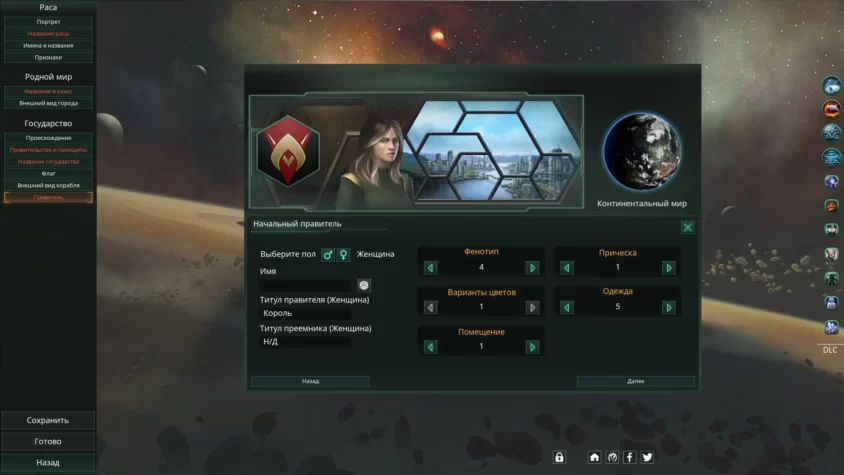Open Название государства section
The height and width of the screenshot is (475, 844).
(x=48, y=162)
